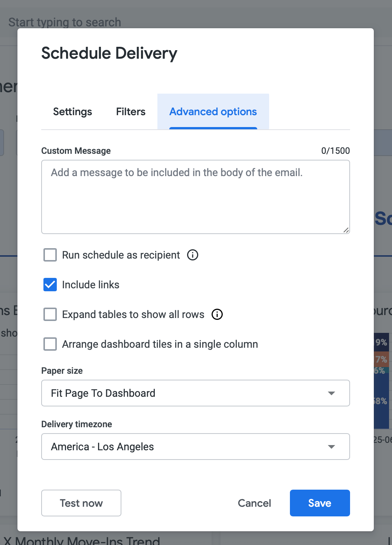Switch to the Settings tab
Image resolution: width=392 pixels, height=545 pixels.
point(72,112)
